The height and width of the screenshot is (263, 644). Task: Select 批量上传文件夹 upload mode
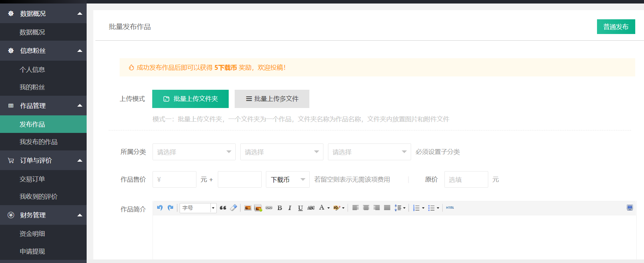(x=190, y=99)
